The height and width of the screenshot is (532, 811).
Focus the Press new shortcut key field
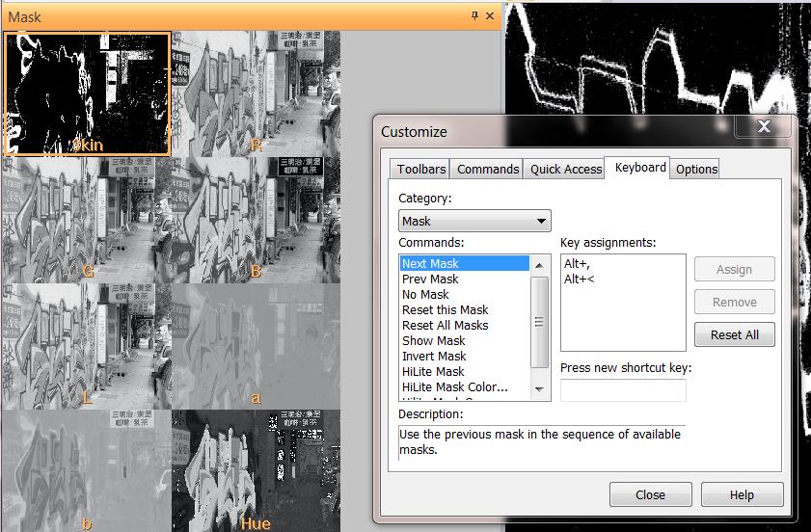[623, 389]
